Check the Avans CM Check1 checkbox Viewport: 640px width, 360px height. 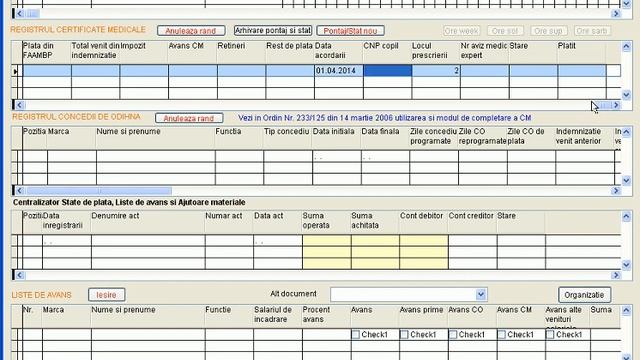[x=501, y=335]
